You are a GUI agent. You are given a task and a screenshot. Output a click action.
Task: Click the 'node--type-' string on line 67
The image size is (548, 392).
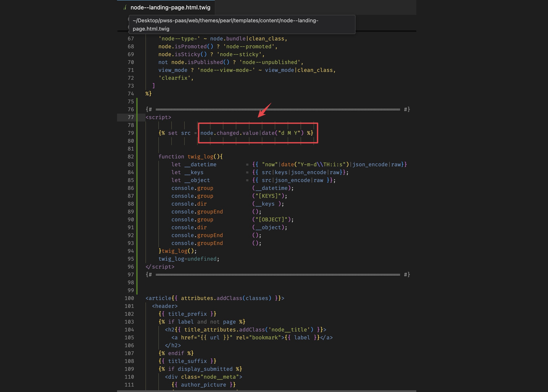pyautogui.click(x=179, y=39)
